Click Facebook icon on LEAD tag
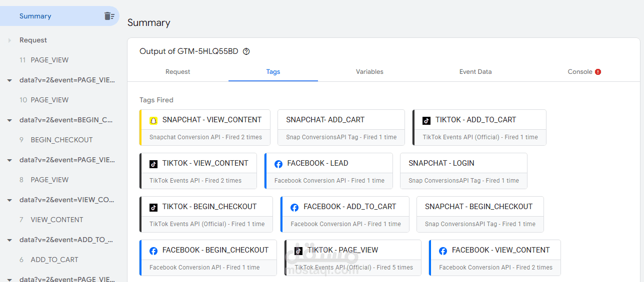The height and width of the screenshot is (282, 644). click(x=278, y=164)
